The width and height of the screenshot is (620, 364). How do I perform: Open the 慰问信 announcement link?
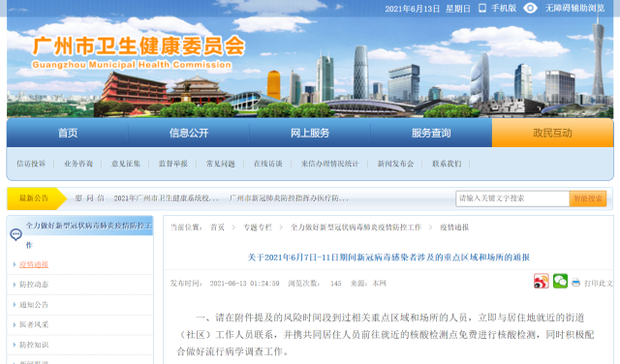click(x=90, y=198)
